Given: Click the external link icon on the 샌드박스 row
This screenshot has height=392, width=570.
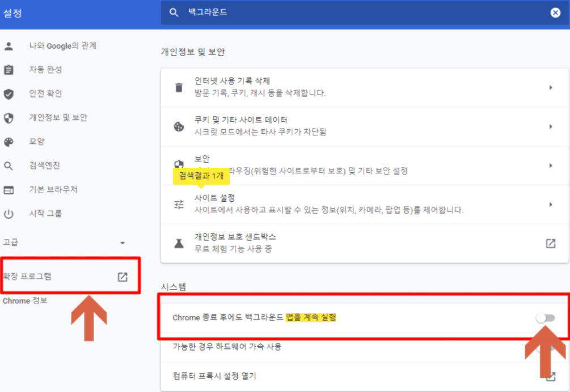Looking at the screenshot, I should point(551,244).
